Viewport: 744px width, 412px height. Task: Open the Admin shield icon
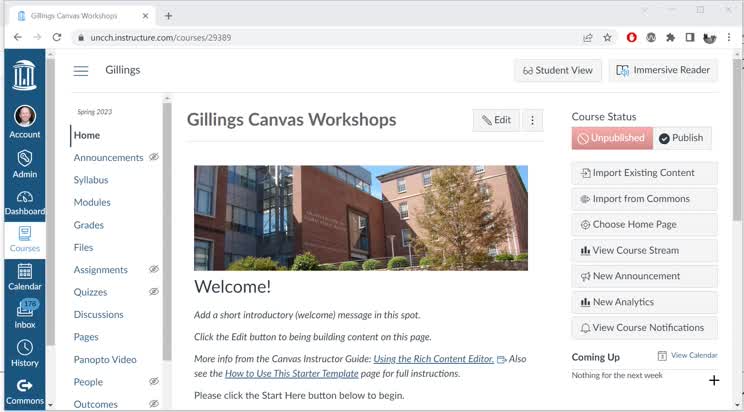point(25,158)
